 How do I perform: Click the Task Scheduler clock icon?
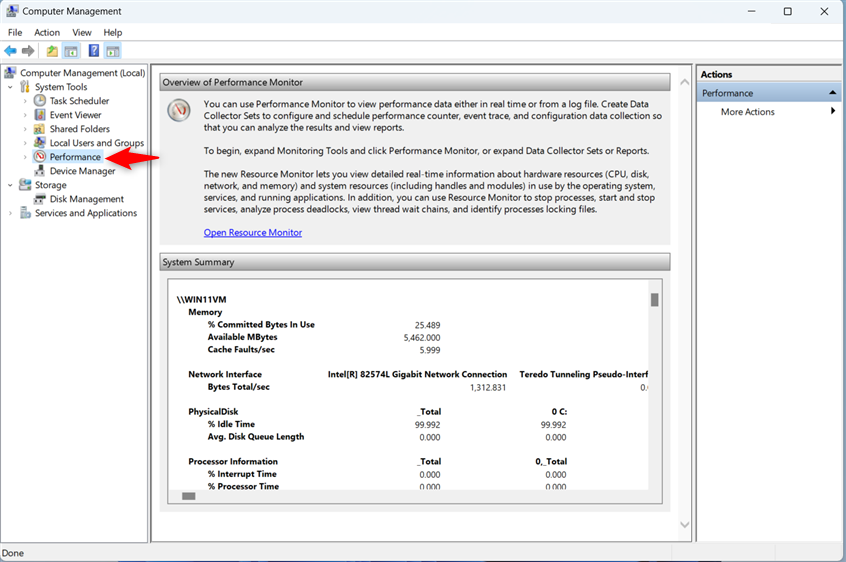(40, 100)
